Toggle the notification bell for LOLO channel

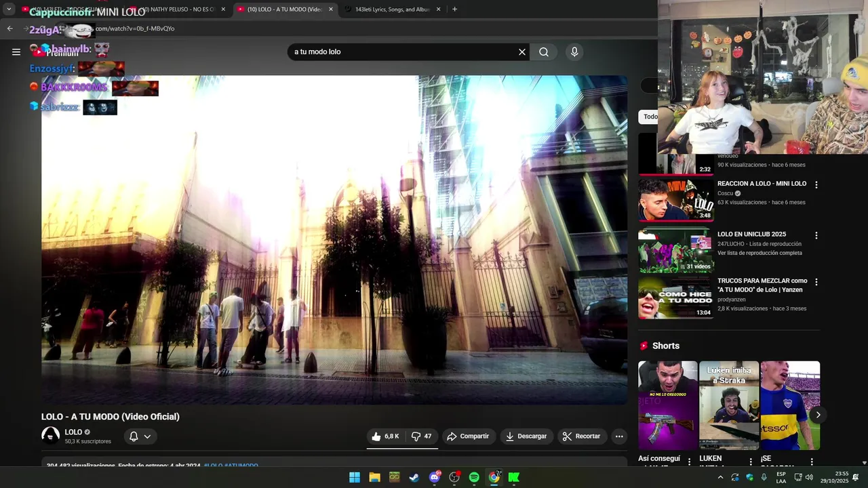[134, 436]
